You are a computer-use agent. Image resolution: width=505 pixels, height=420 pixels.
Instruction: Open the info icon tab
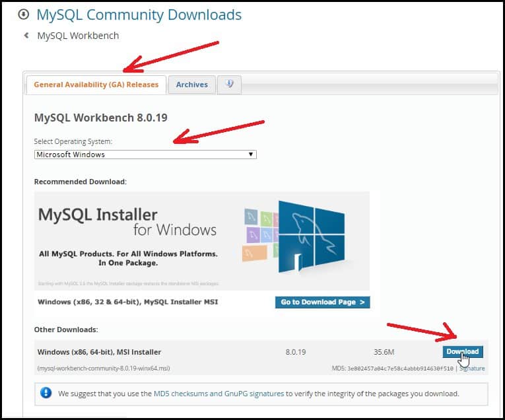[x=229, y=85]
